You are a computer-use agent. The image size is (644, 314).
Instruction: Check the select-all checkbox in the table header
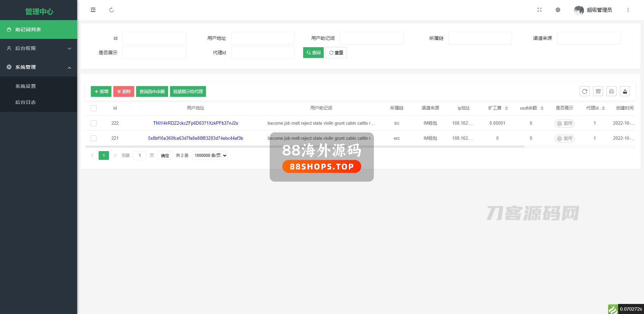94,108
